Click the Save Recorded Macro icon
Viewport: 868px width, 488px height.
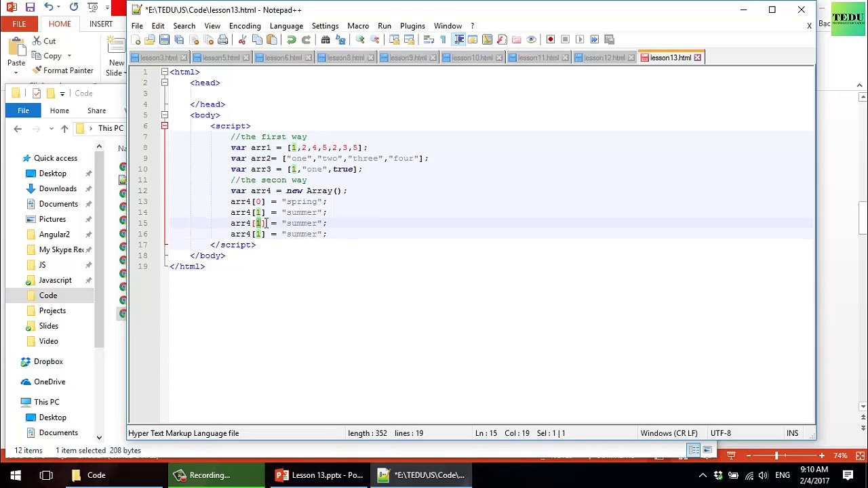(x=609, y=40)
